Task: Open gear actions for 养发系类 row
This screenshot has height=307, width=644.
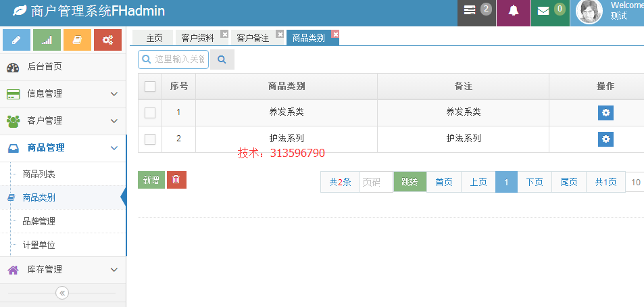Action: 605,113
